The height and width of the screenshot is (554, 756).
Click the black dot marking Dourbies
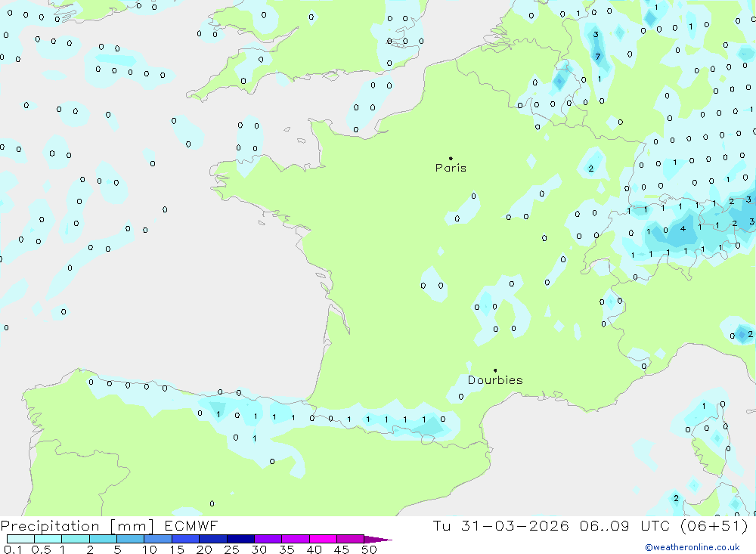pos(495,370)
